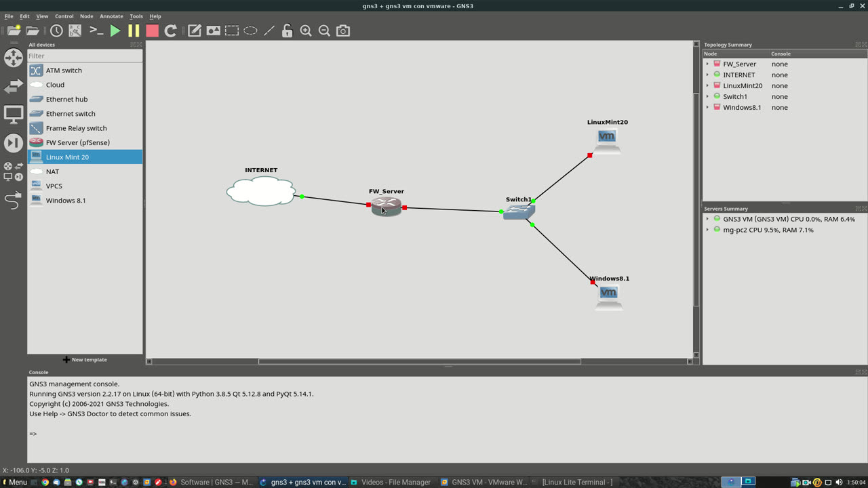Click the Console column header
Viewport: 868px width, 488px height.
pyautogui.click(x=817, y=54)
